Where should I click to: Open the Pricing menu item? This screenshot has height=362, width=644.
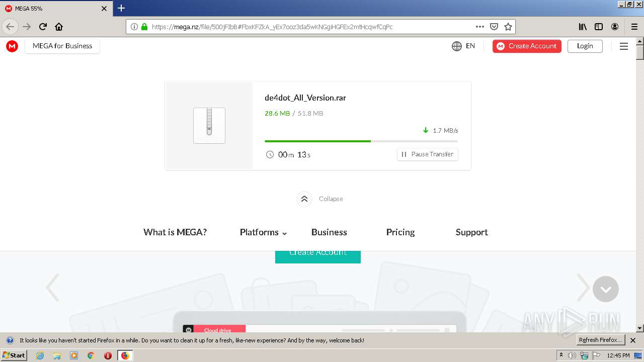pos(400,232)
